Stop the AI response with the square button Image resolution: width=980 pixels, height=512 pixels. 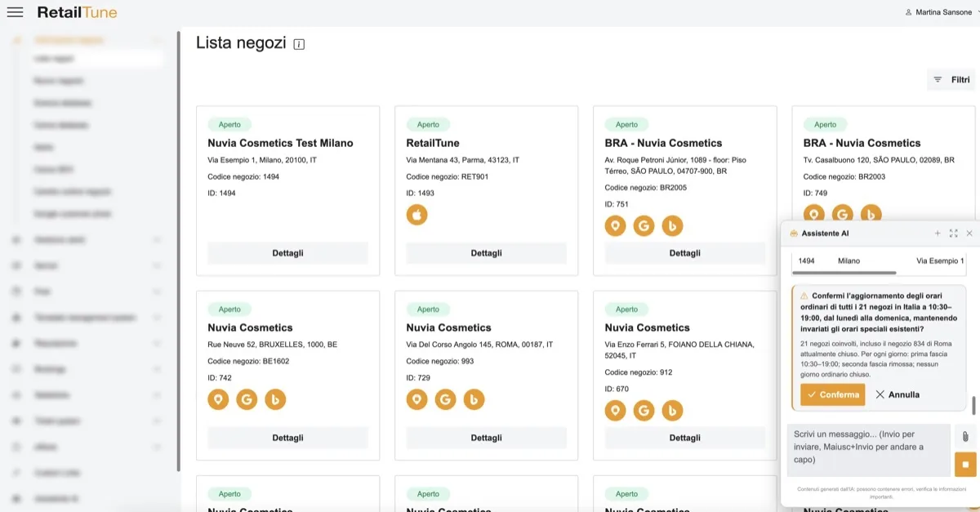964,465
